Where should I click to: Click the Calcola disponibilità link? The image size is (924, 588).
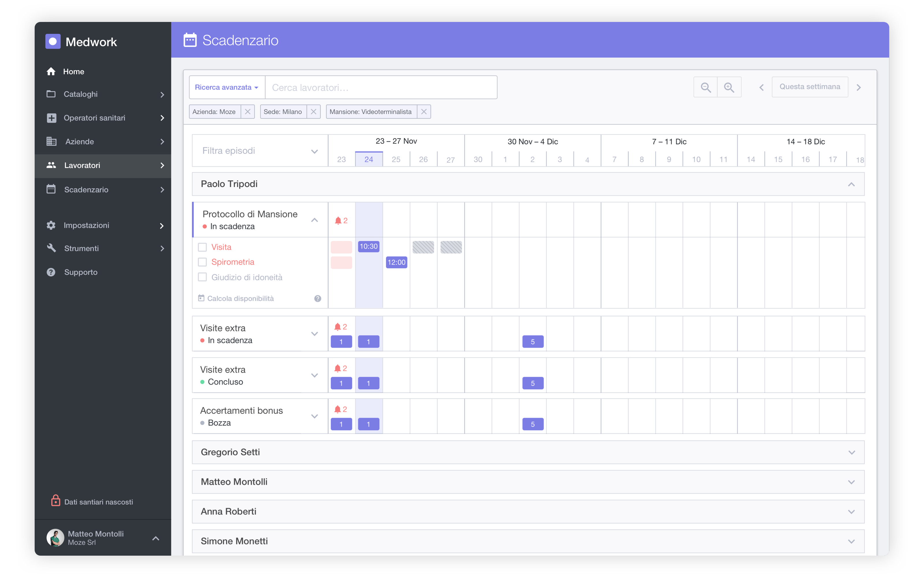(x=236, y=298)
